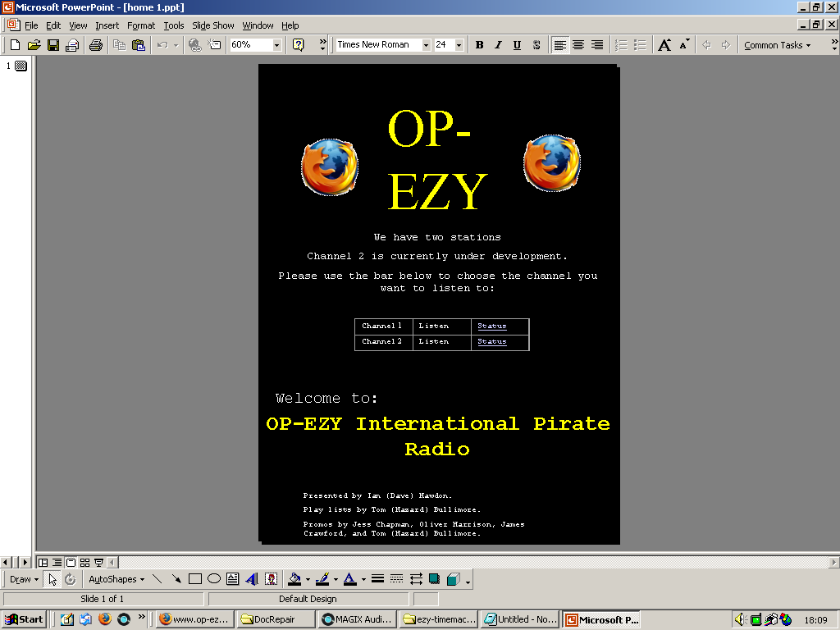Screen dimensions: 840x630
Task: Toggle Numbering list formatting
Action: point(621,45)
